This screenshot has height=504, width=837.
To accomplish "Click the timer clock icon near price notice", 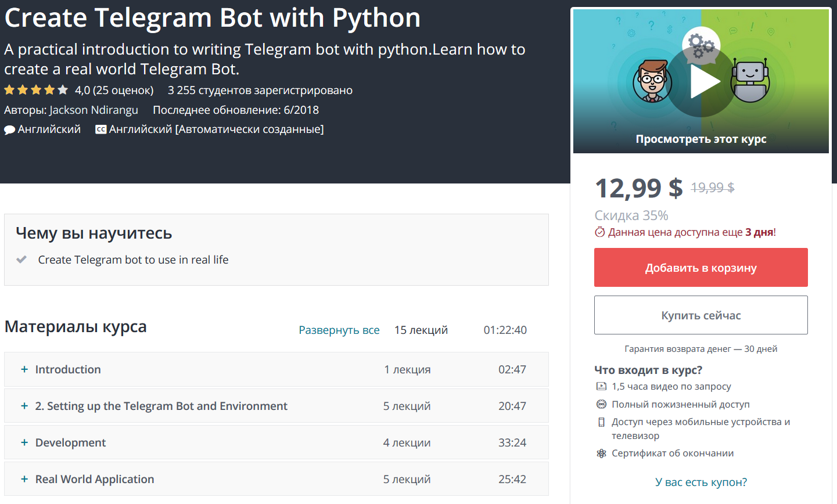I will [x=600, y=232].
